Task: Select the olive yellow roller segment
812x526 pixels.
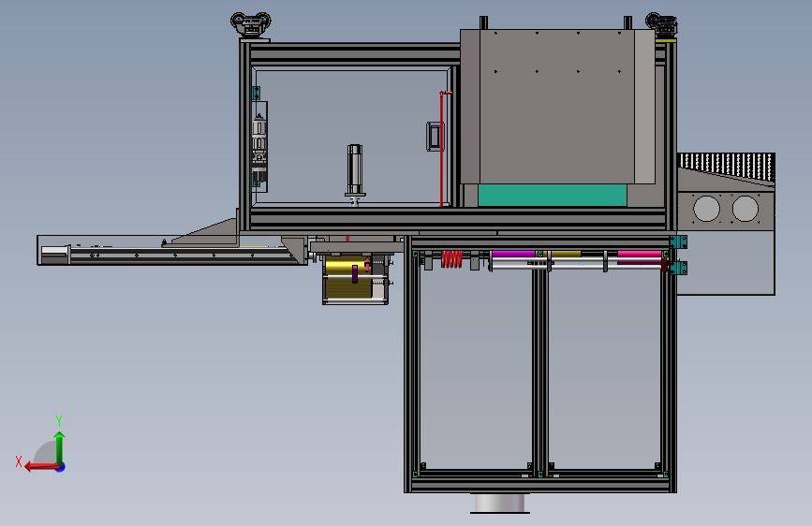Action: click(x=566, y=254)
